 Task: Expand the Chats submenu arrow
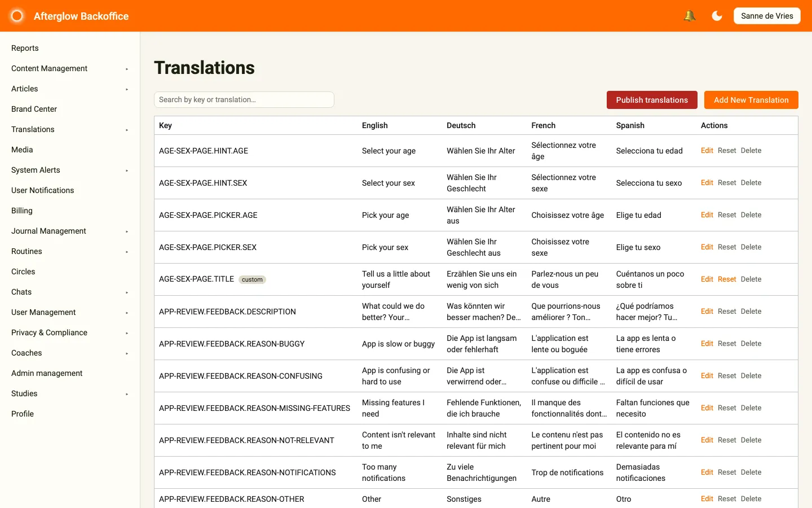127,292
